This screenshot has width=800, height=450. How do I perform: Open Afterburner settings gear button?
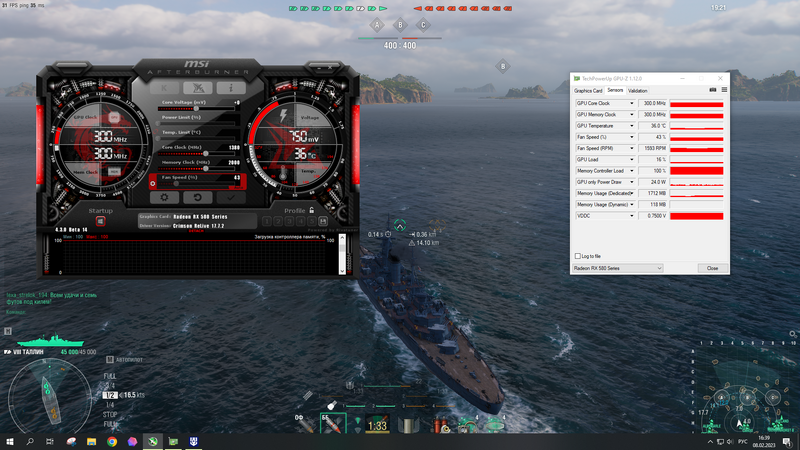164,197
